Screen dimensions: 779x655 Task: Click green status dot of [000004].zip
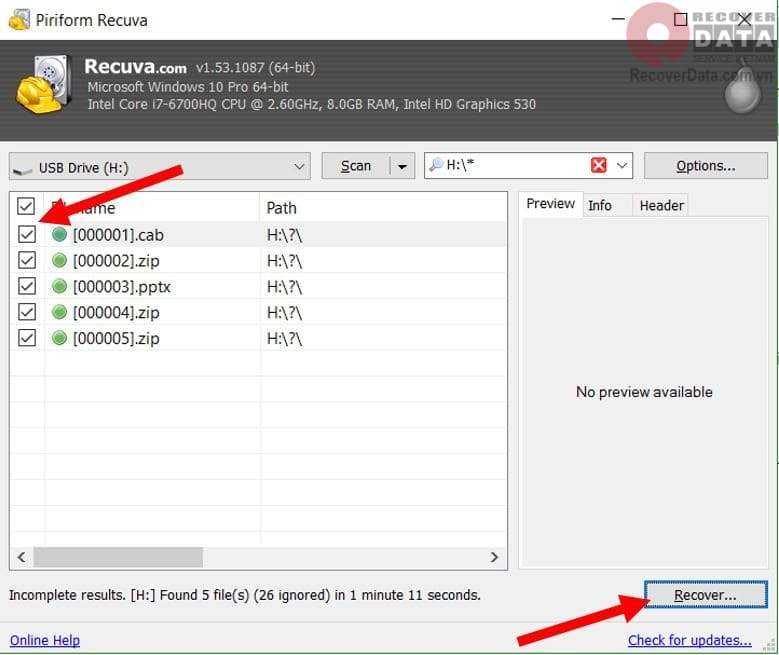click(x=59, y=312)
